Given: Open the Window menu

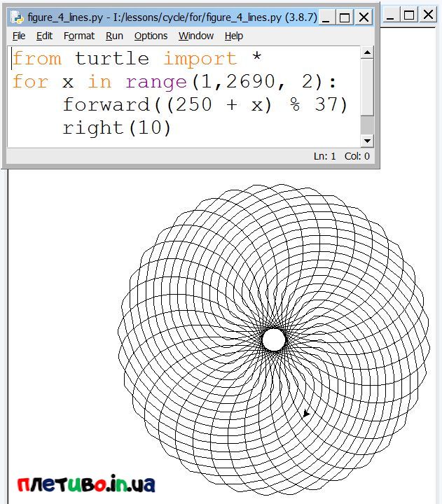Looking at the screenshot, I should [x=196, y=36].
